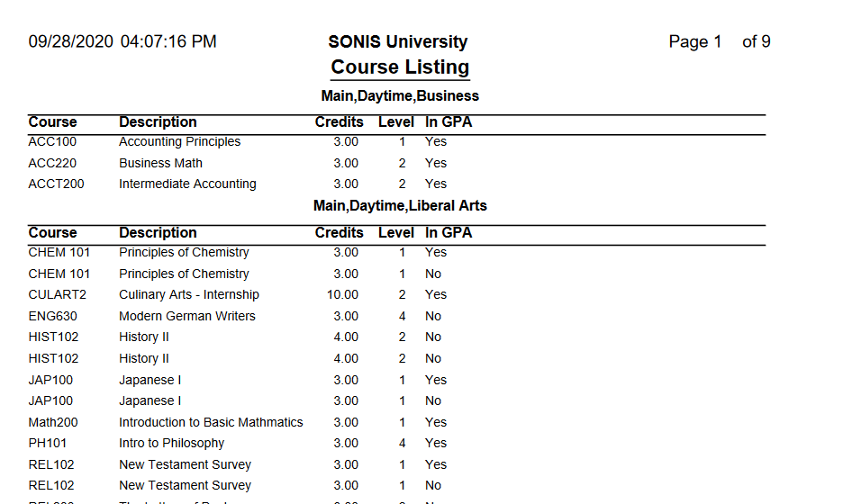Click the CULART2 course code
Viewport: 843px width, 504px height.
click(x=57, y=295)
